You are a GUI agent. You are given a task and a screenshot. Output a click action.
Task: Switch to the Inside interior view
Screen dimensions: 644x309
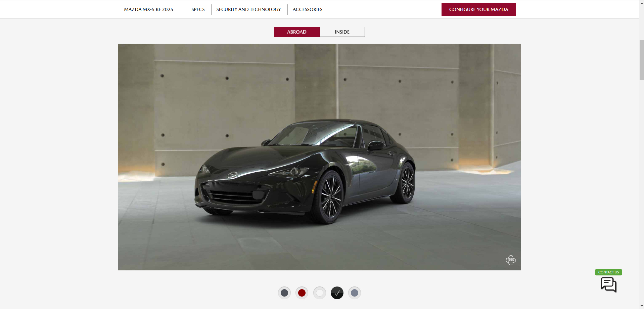(342, 32)
